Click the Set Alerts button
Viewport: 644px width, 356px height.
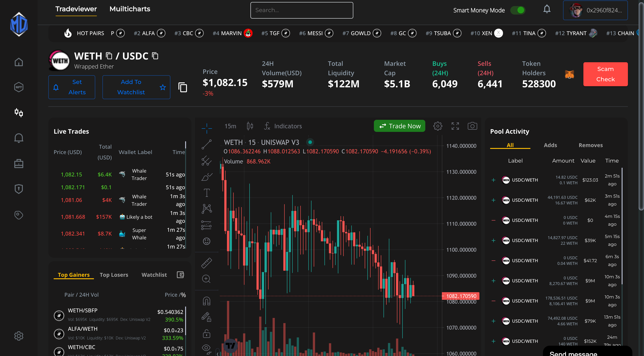(x=72, y=87)
